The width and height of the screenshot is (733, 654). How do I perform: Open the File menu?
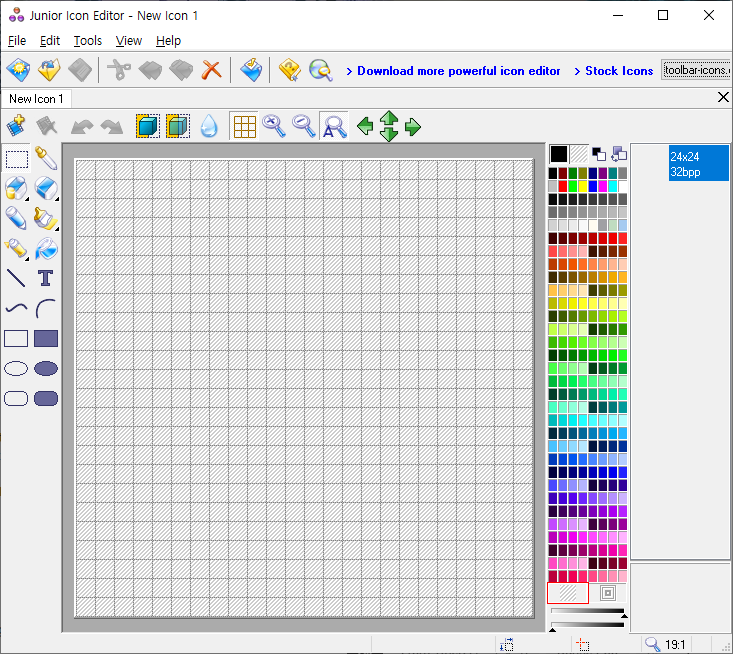[x=17, y=41]
